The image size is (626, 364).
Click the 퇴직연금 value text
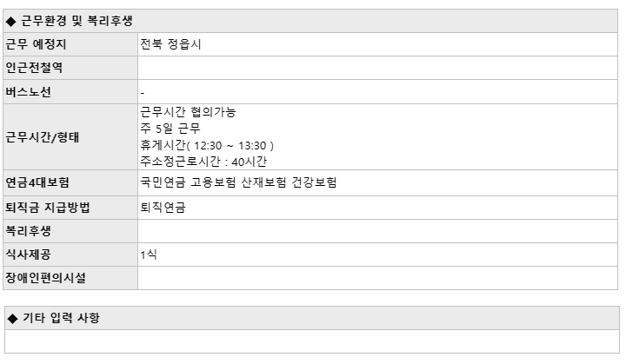[x=163, y=208]
